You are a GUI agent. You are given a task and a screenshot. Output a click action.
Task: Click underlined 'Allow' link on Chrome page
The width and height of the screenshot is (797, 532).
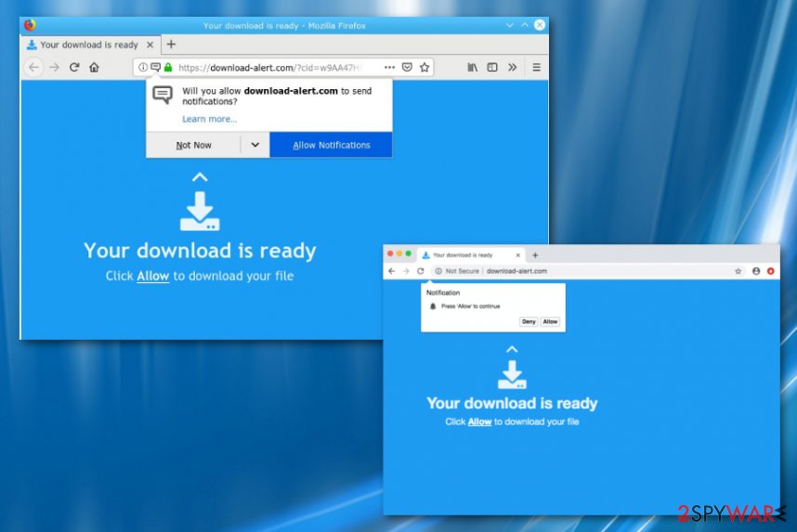click(x=479, y=422)
